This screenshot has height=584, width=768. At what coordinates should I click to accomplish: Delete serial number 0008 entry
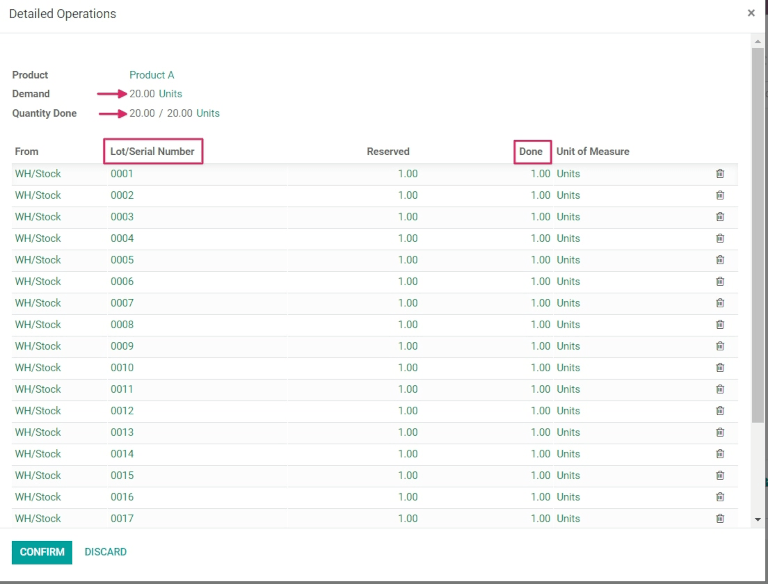[719, 325]
